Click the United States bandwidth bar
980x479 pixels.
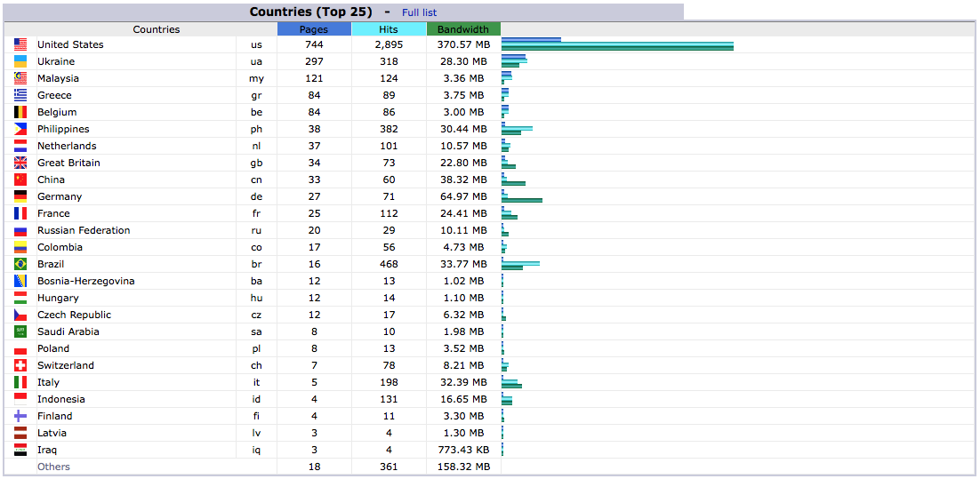[x=617, y=47]
